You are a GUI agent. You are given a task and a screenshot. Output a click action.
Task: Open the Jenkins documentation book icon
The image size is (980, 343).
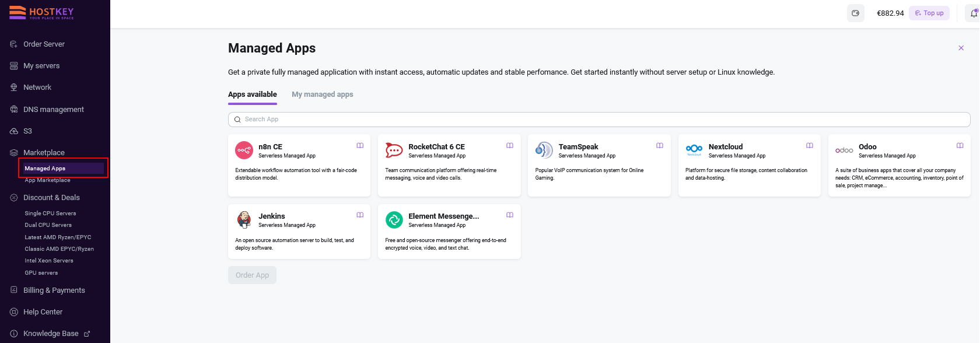coord(360,215)
